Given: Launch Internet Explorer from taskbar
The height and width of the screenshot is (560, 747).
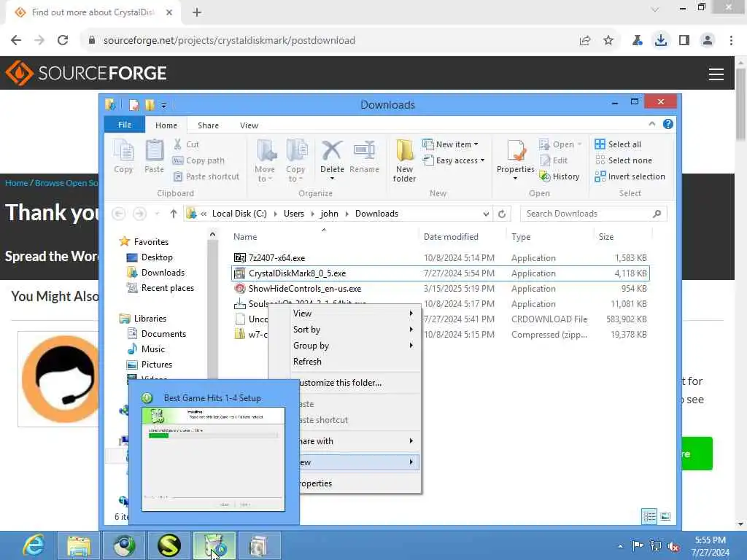Looking at the screenshot, I should [34, 545].
